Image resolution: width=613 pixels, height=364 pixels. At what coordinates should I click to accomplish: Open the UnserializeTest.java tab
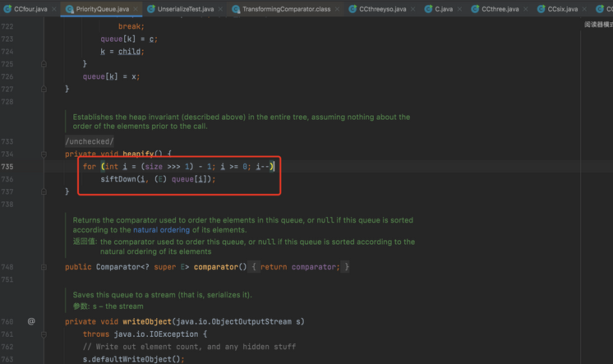tap(186, 8)
